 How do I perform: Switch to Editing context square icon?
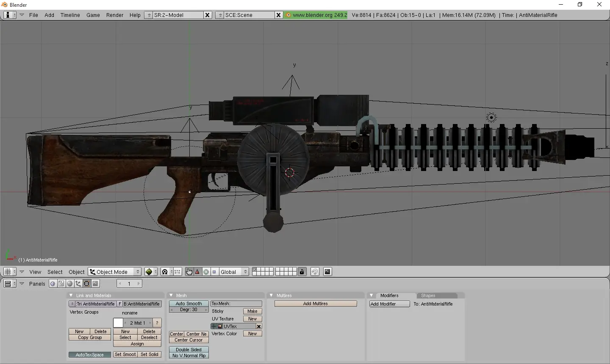coord(87,284)
